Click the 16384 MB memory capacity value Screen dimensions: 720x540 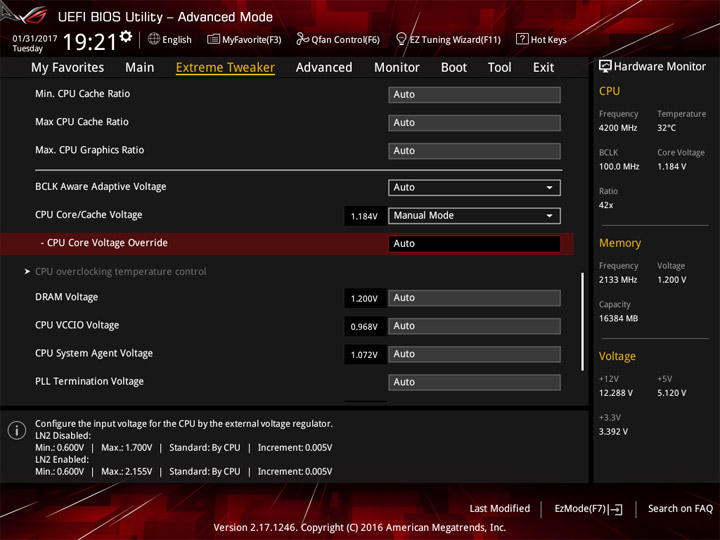coord(618,319)
